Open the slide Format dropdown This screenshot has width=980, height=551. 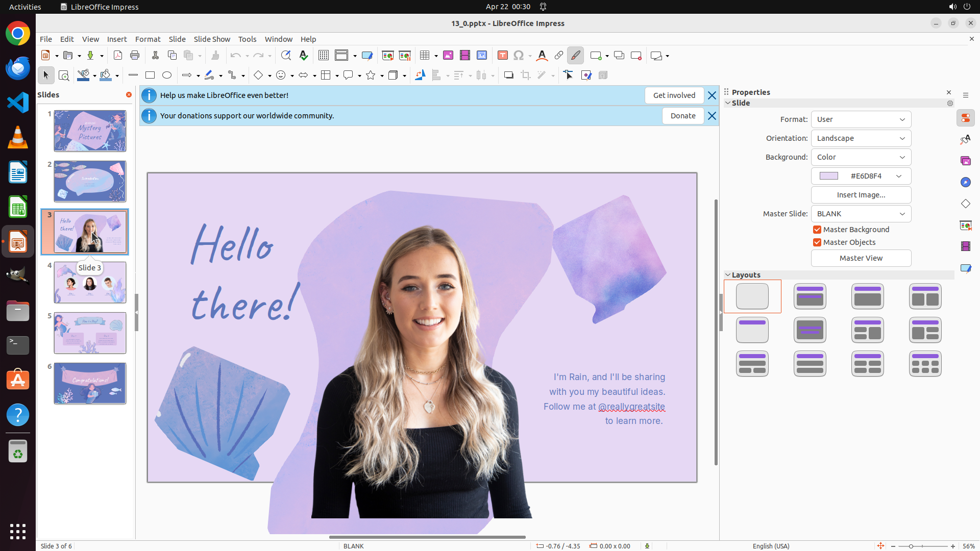(x=861, y=119)
